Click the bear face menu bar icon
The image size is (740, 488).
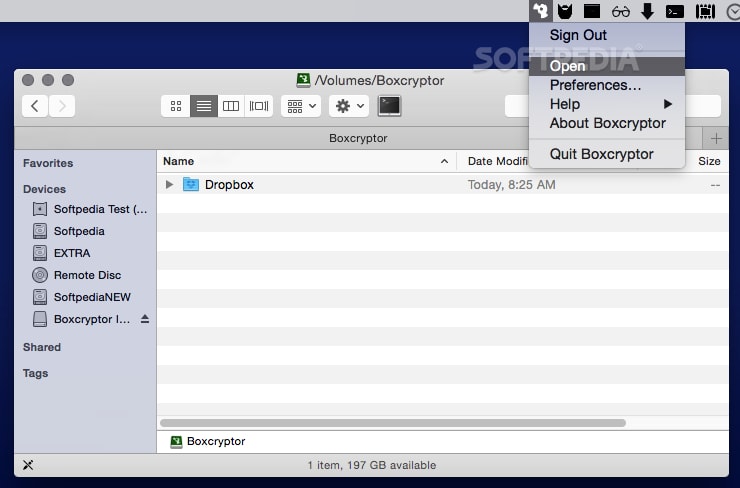coord(565,11)
